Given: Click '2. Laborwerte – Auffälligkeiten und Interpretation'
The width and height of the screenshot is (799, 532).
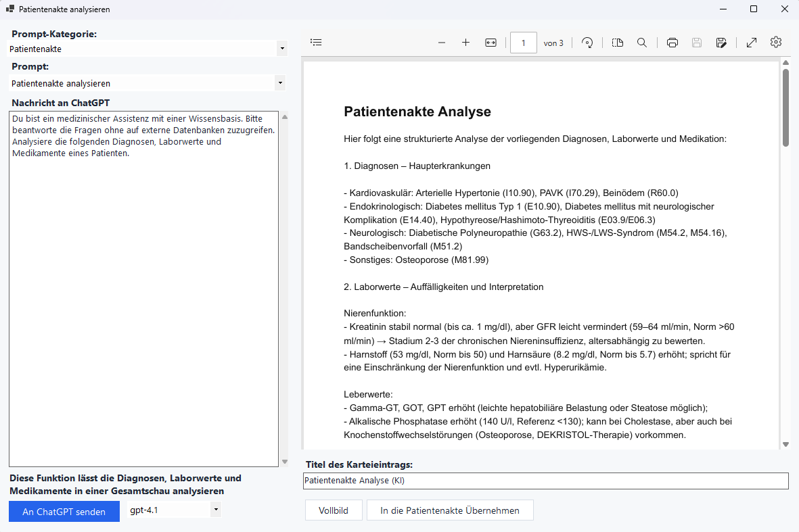Looking at the screenshot, I should [443, 287].
